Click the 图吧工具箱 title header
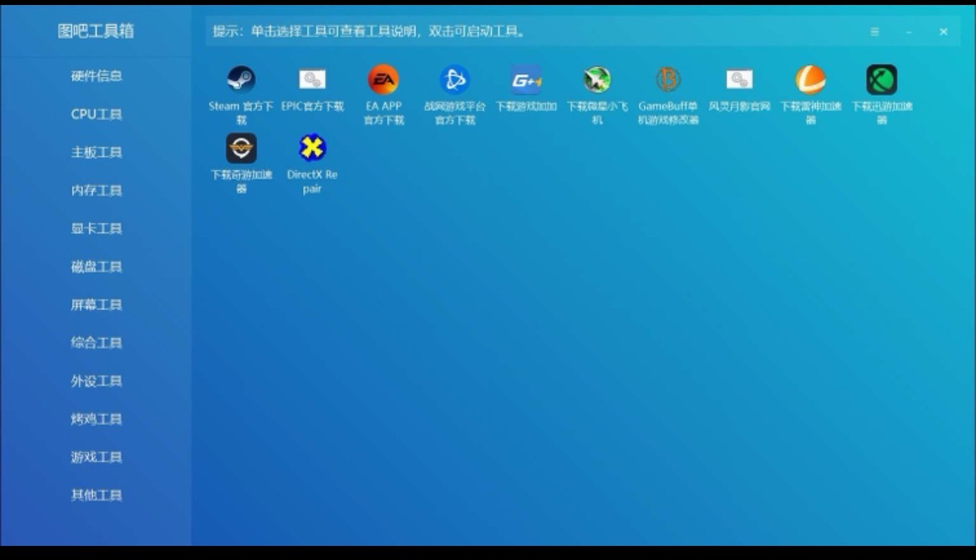976x560 pixels. 96,31
